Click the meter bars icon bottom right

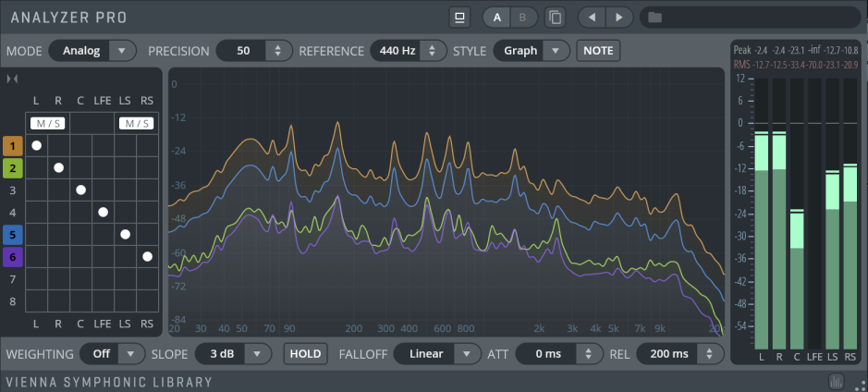coord(837,382)
